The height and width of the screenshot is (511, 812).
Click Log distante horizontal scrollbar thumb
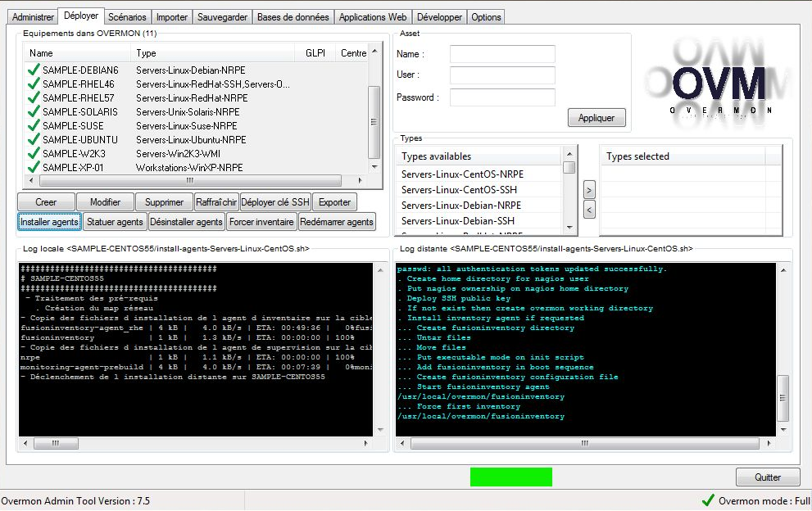(585, 443)
